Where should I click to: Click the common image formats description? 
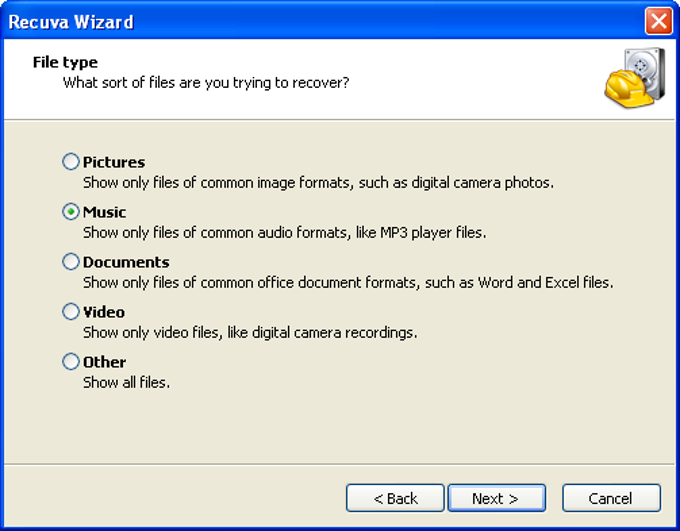click(x=318, y=182)
